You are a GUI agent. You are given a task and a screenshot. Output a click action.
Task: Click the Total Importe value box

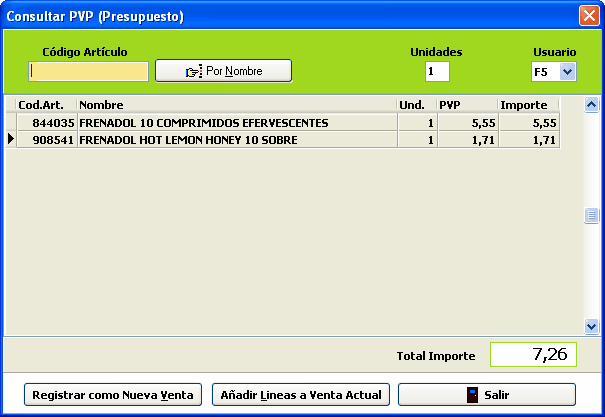point(533,355)
